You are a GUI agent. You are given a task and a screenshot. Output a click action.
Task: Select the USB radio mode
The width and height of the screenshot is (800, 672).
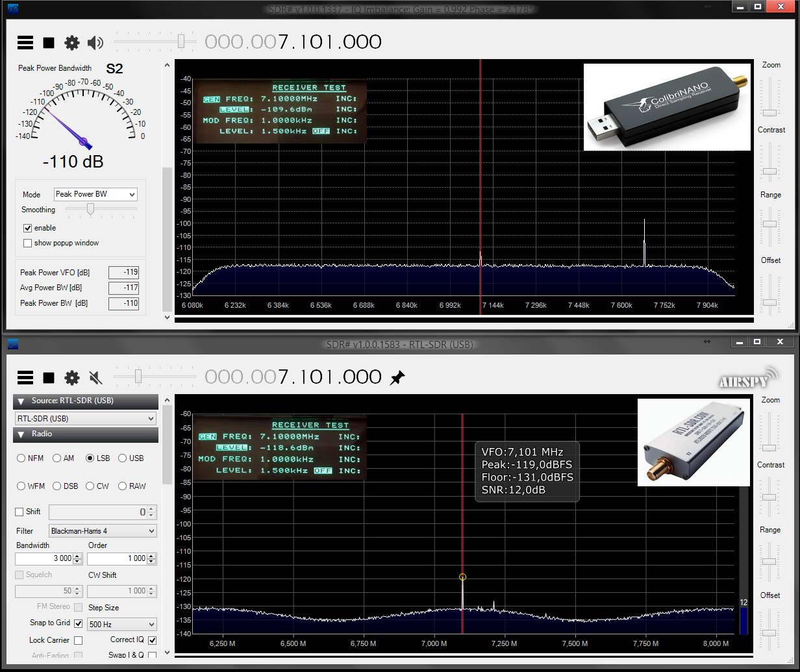coord(123,458)
